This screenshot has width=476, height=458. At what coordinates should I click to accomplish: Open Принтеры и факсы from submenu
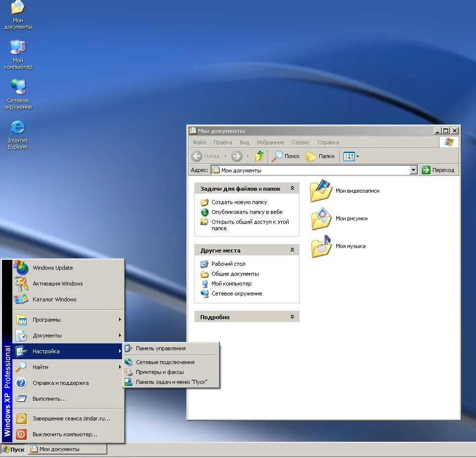(x=171, y=372)
